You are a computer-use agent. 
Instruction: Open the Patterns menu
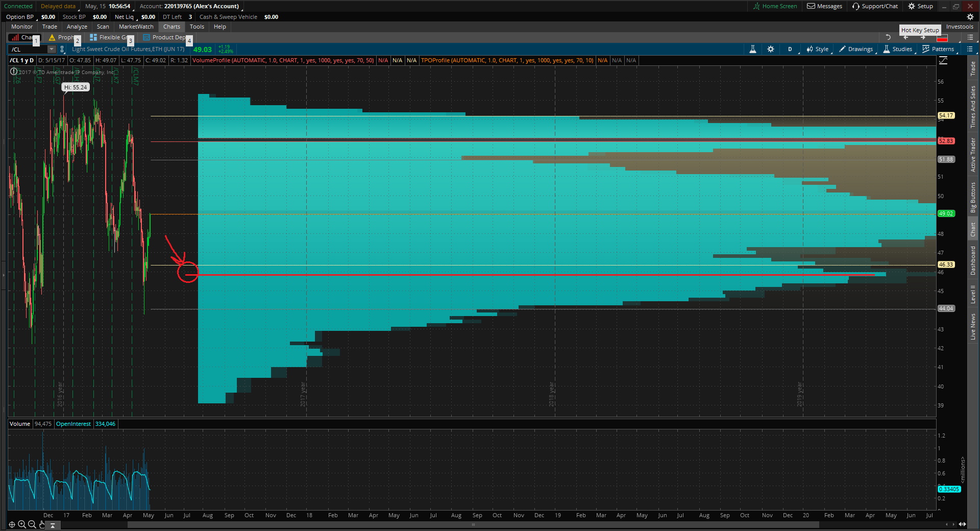938,49
